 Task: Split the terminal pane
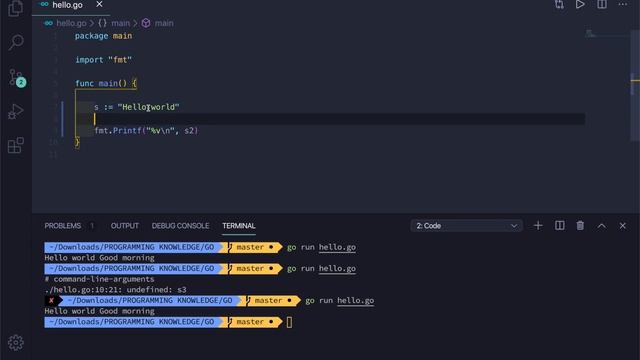point(560,226)
